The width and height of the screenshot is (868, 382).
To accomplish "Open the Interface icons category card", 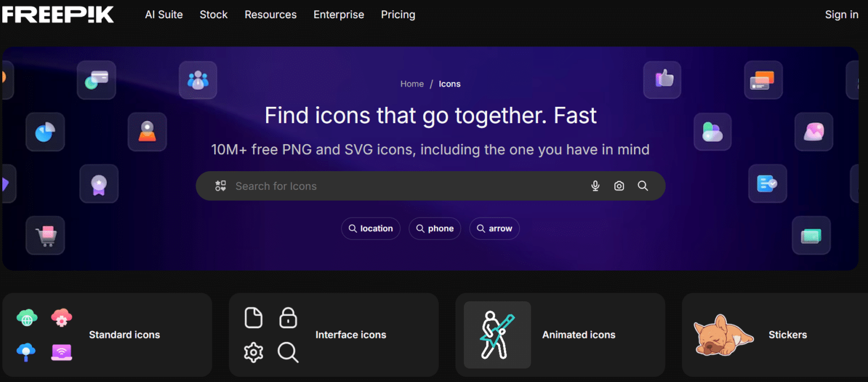I will [x=333, y=335].
